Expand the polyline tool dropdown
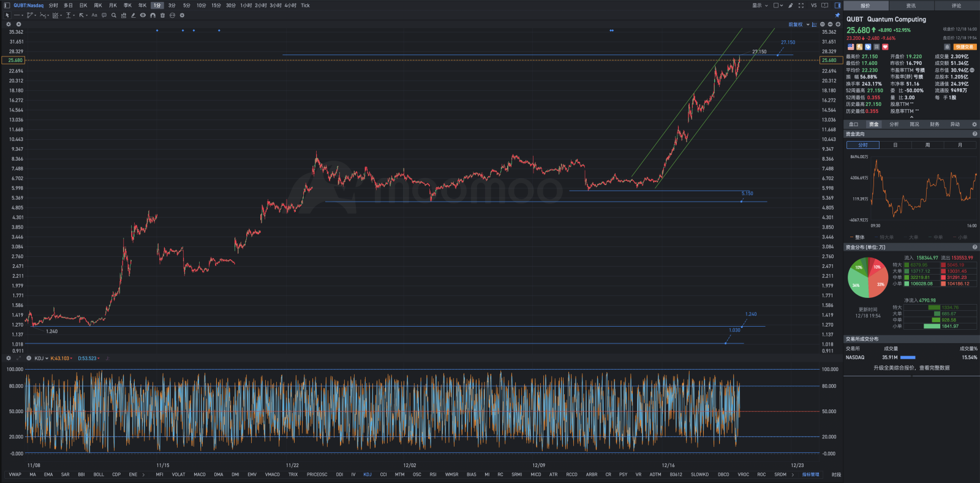Screen dimensions: 980x483 coord(36,15)
